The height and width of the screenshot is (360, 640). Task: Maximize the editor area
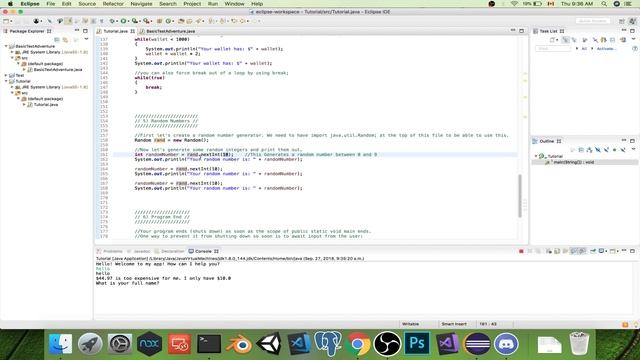(522, 31)
